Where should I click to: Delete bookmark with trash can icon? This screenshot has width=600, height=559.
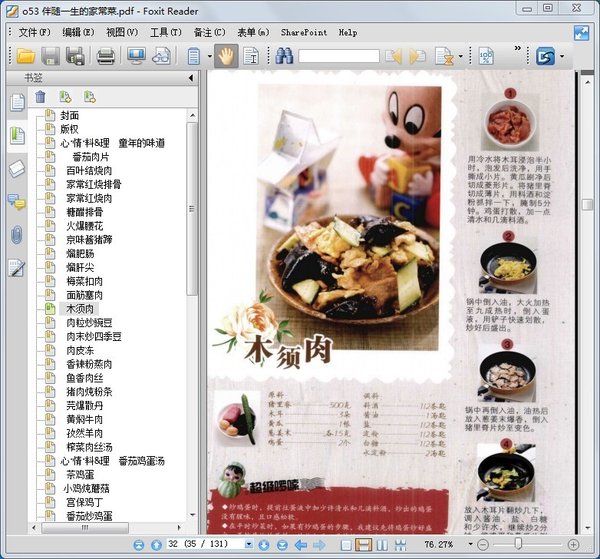click(x=40, y=97)
